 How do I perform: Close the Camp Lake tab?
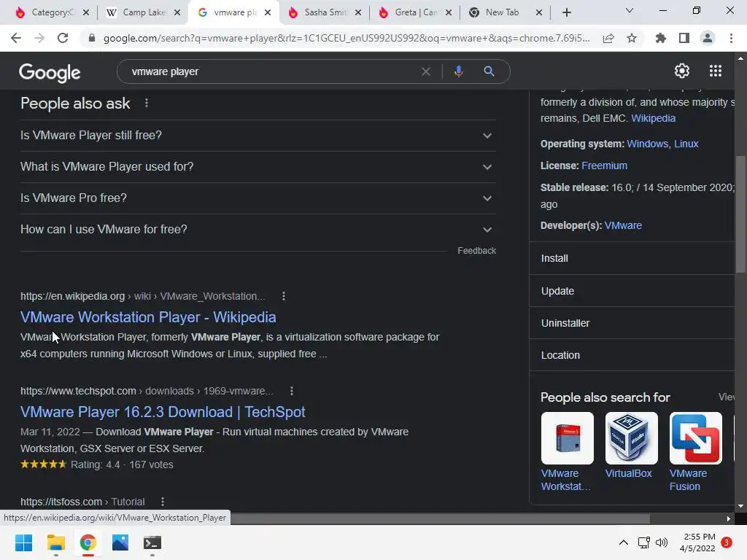coord(177,12)
